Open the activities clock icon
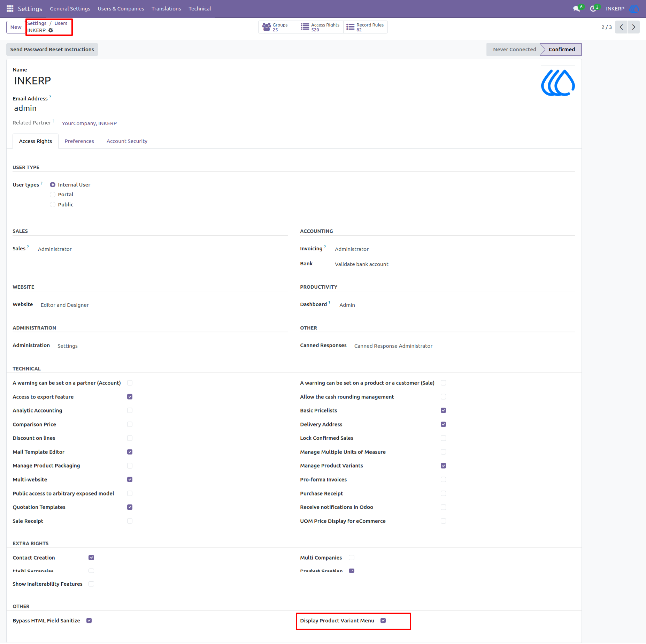Image resolution: width=646 pixels, height=644 pixels. pos(593,9)
